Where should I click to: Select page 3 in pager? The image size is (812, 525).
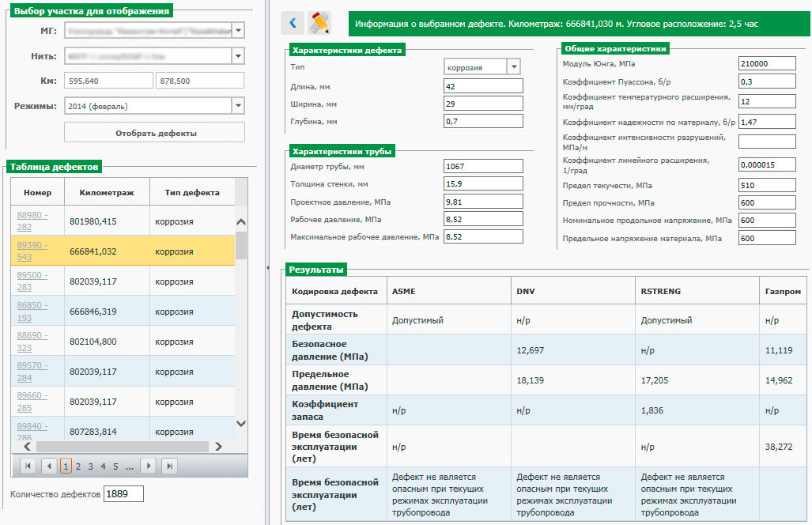[91, 466]
